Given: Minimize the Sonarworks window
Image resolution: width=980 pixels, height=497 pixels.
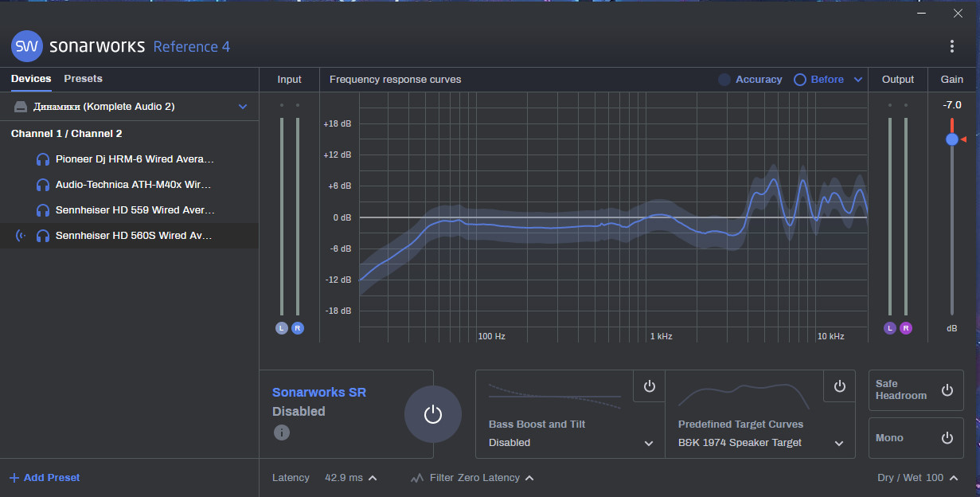Looking at the screenshot, I should [921, 13].
